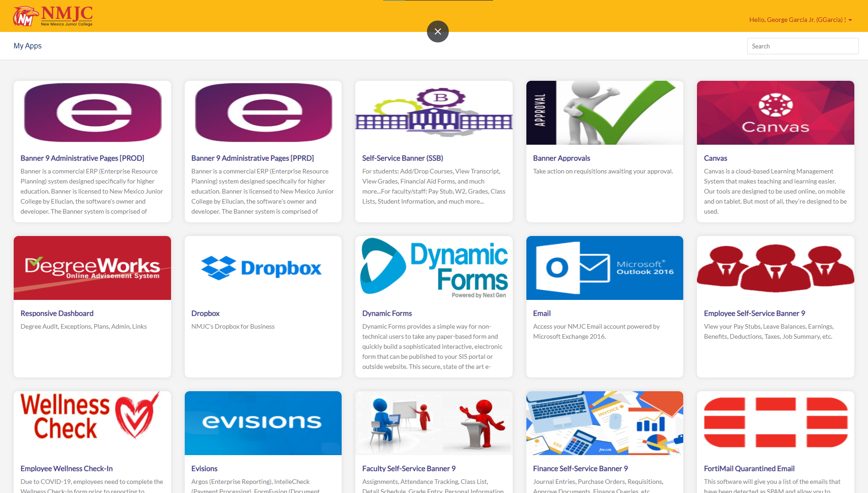Click the Self-Service Banner building icon

pos(434,113)
